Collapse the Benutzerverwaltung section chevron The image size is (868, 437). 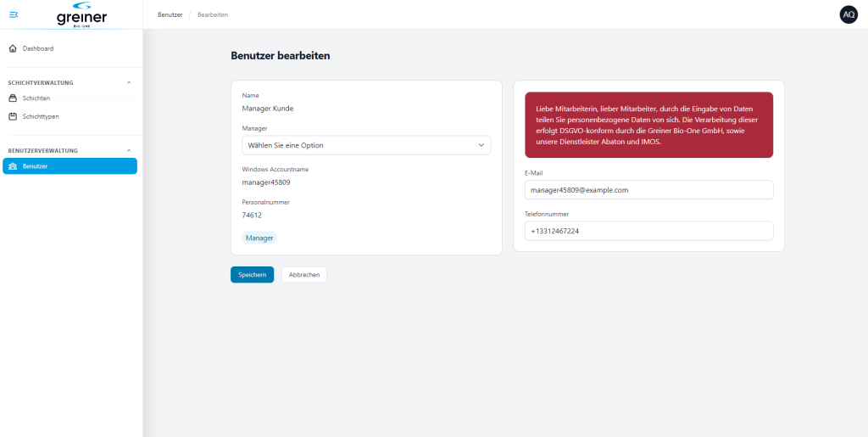(x=129, y=150)
